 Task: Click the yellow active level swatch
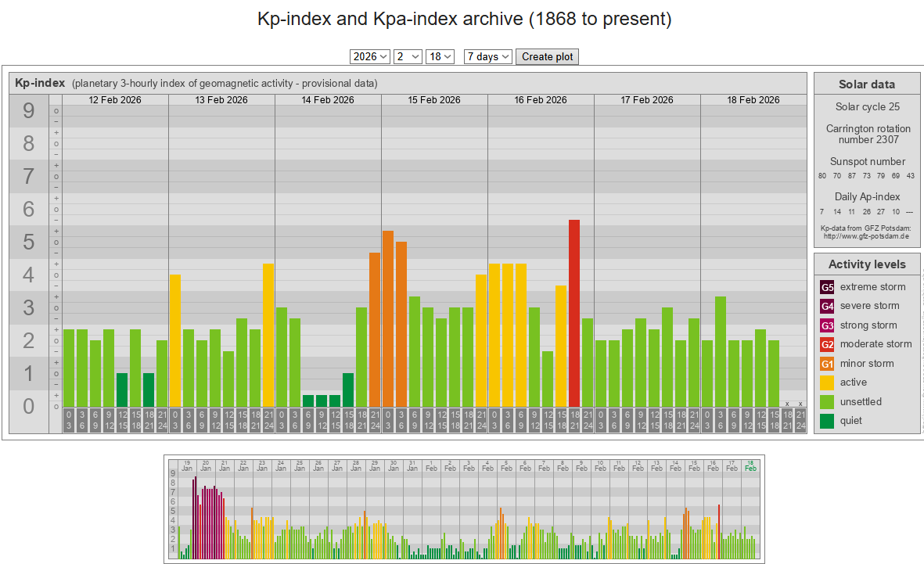point(827,383)
